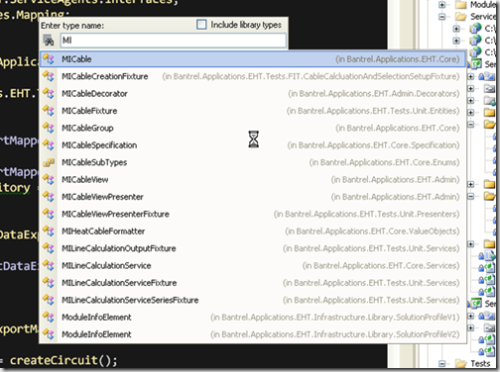Click the class icon beside MICableViewPresenter

tap(49, 197)
